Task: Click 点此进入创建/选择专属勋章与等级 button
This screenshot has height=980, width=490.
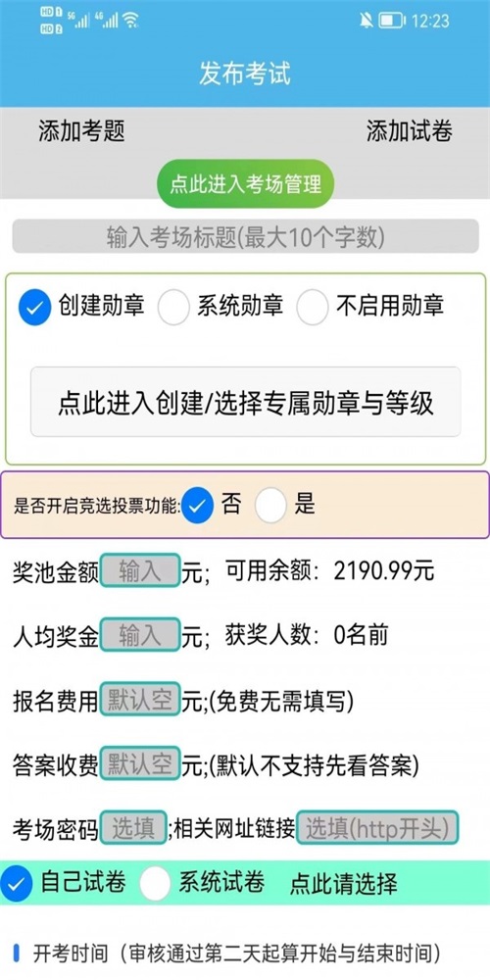Action: tap(246, 402)
